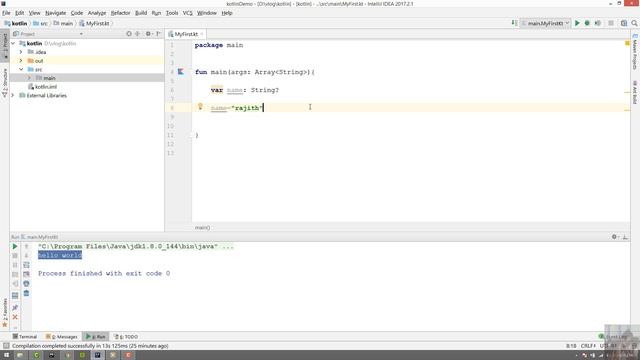Toggle the Project side tab
The image size is (640, 360).
[x=5, y=46]
